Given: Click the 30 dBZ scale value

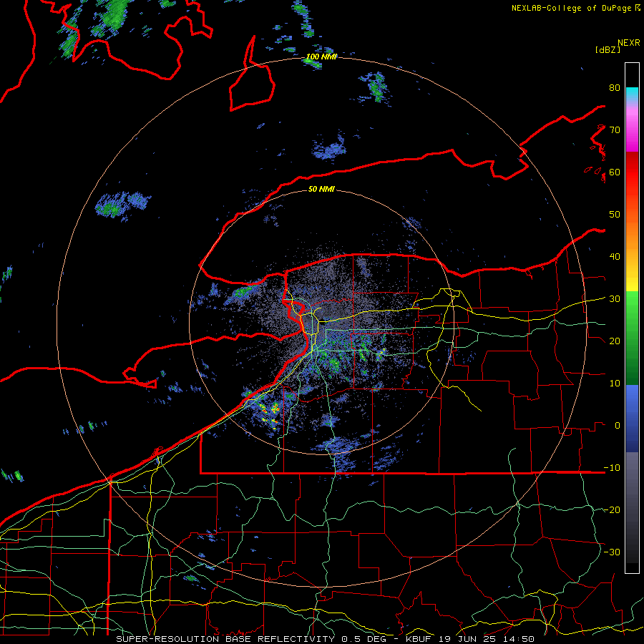Looking at the screenshot, I should coord(615,299).
